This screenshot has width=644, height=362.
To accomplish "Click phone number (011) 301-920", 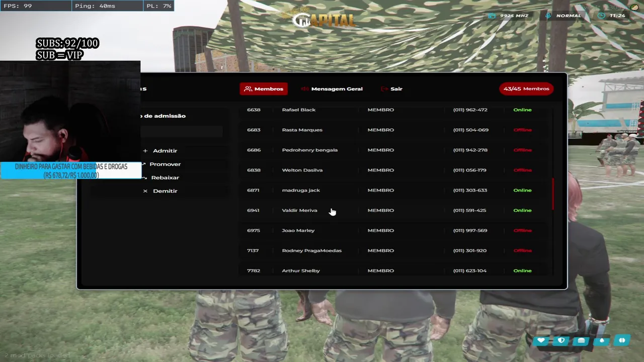I will pos(469,250).
